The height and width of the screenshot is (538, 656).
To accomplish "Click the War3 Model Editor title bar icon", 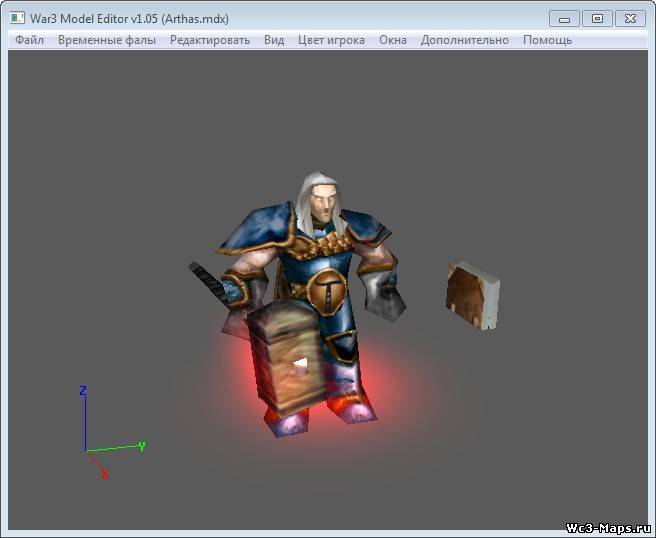I will [x=17, y=18].
